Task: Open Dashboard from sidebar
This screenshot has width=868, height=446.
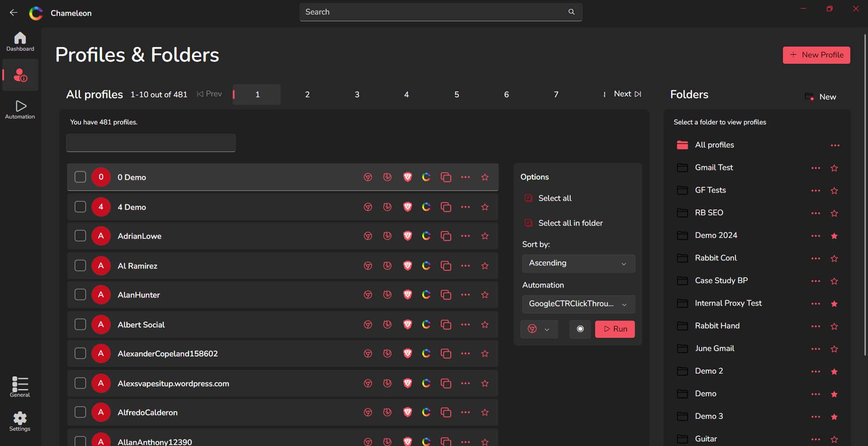Action: [20, 42]
